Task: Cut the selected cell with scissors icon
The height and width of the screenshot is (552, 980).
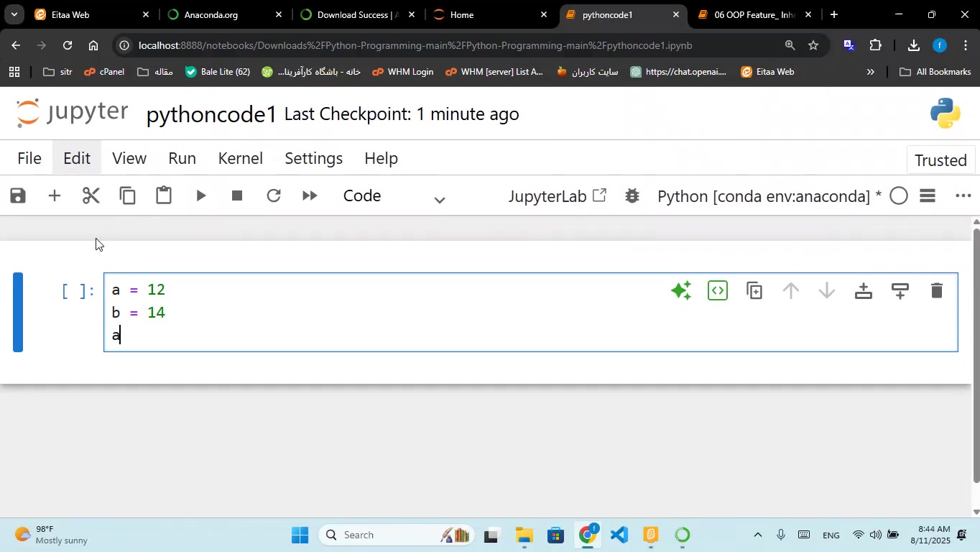Action: pyautogui.click(x=91, y=195)
